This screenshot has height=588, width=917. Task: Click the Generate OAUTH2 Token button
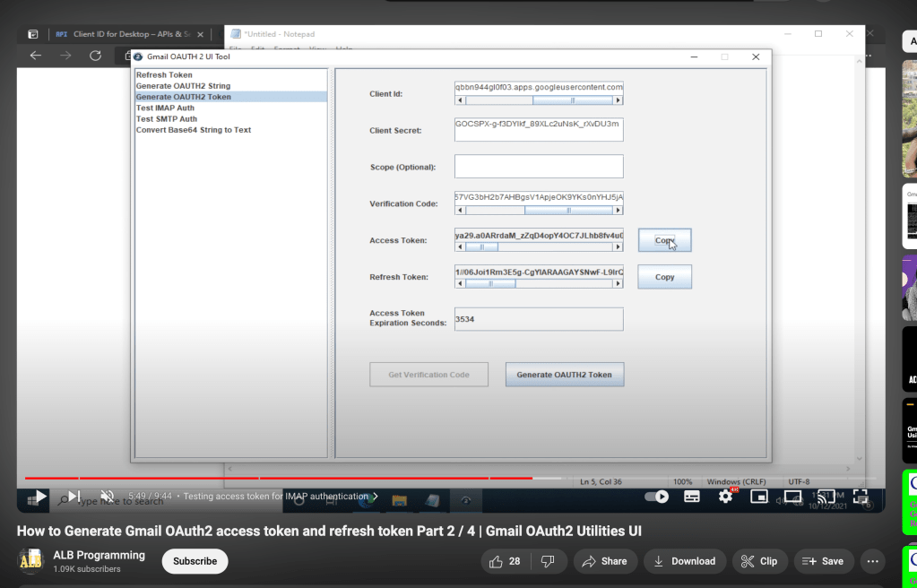pos(565,375)
